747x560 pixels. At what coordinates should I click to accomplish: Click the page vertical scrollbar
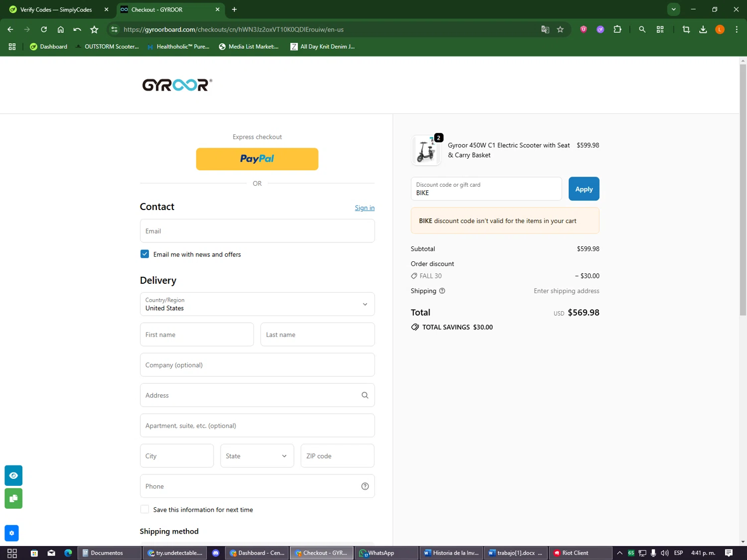[x=743, y=190]
